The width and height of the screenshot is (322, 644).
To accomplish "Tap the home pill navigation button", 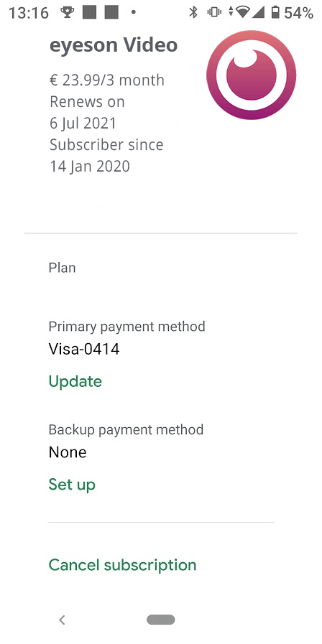I will [161, 620].
